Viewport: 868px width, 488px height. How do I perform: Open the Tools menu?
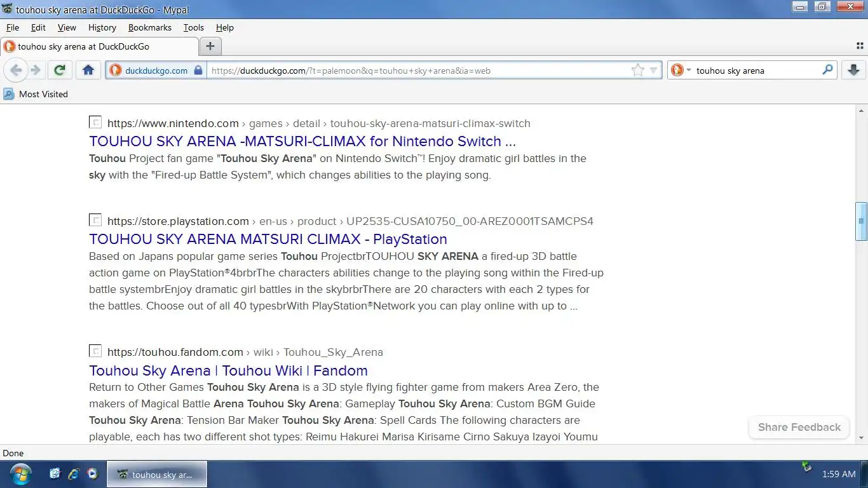[x=194, y=27]
